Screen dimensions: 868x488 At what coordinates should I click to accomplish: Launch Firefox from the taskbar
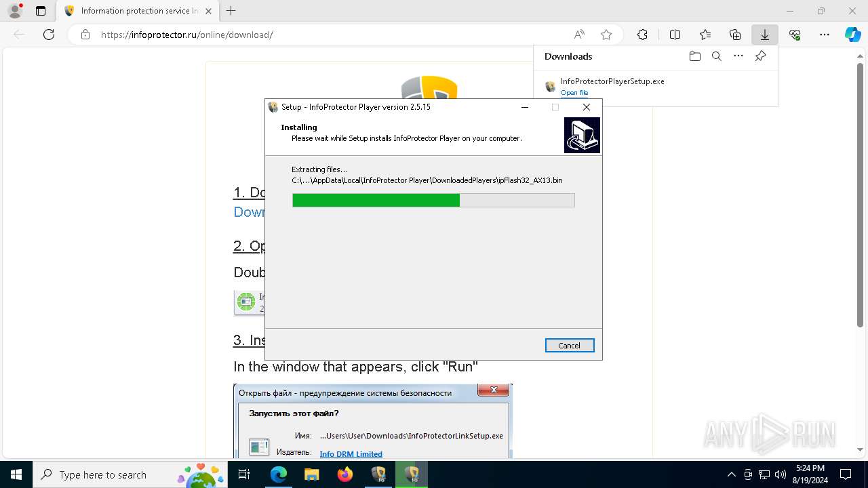point(345,474)
